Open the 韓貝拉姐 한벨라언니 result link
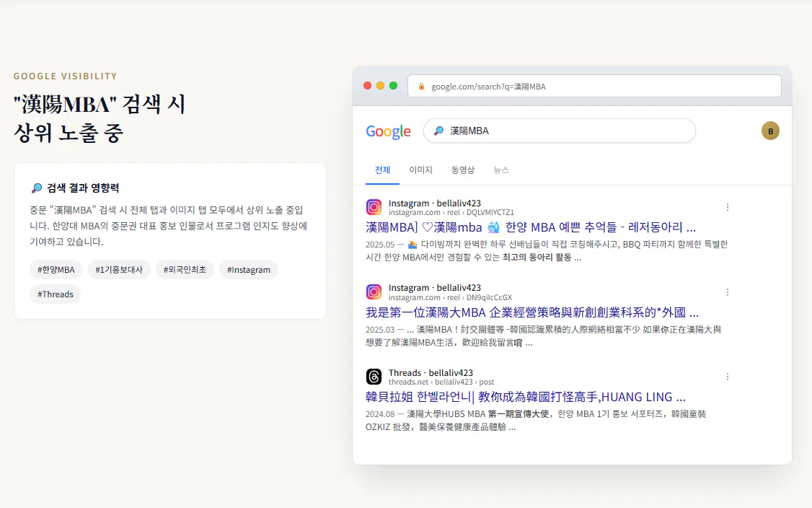812x508 pixels. click(526, 397)
